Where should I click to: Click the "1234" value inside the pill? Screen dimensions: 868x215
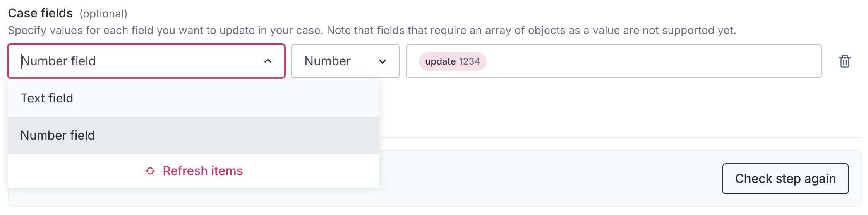[469, 61]
